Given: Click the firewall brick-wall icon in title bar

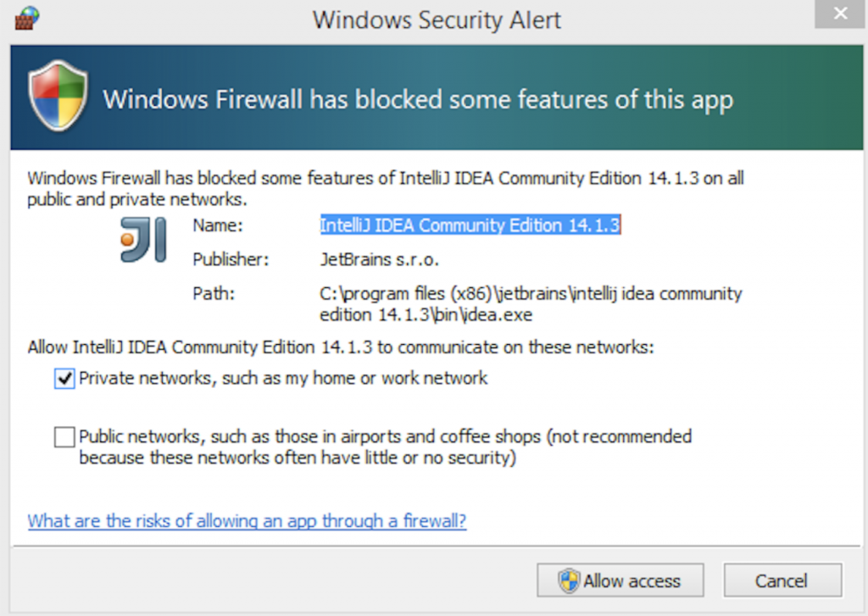Looking at the screenshot, I should (26, 19).
